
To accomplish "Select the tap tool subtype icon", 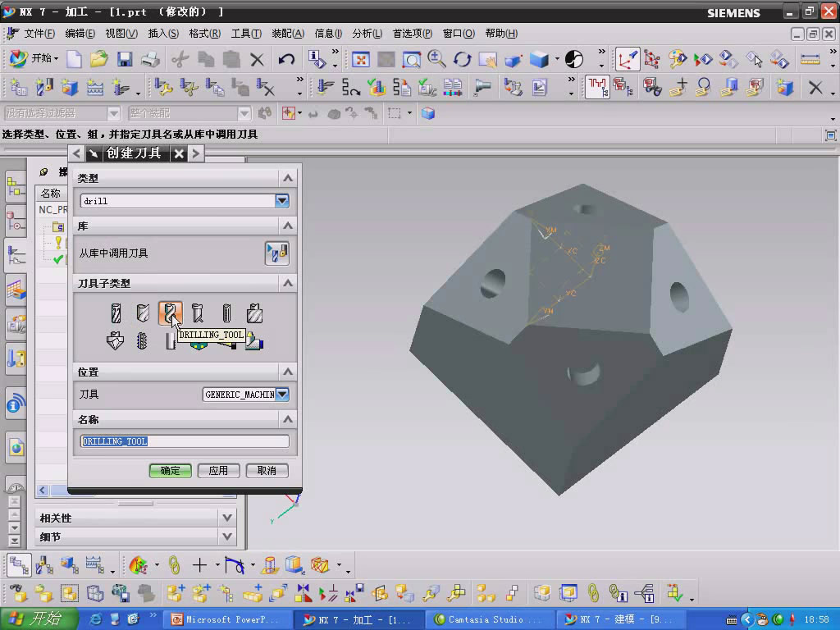I will tap(142, 340).
